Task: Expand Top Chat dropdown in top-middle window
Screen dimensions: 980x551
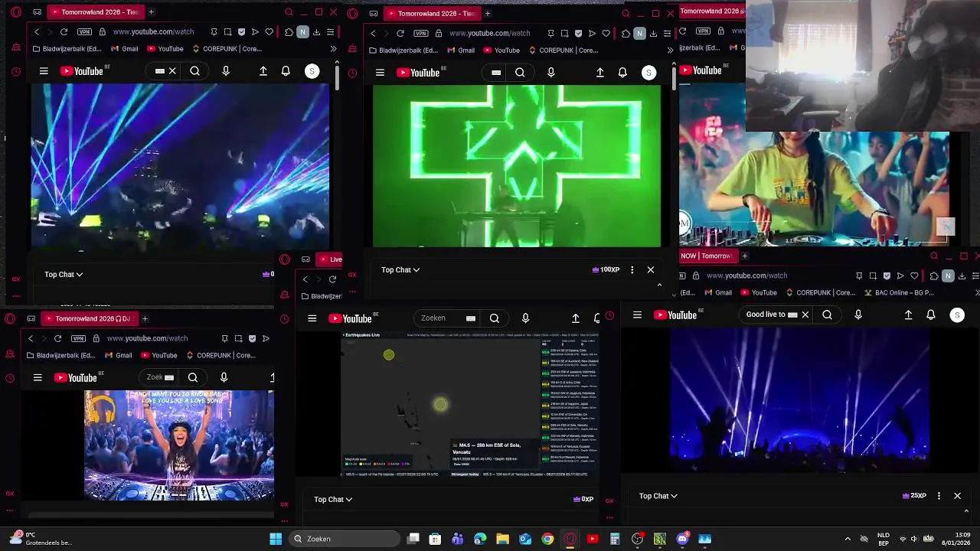Action: (x=400, y=269)
